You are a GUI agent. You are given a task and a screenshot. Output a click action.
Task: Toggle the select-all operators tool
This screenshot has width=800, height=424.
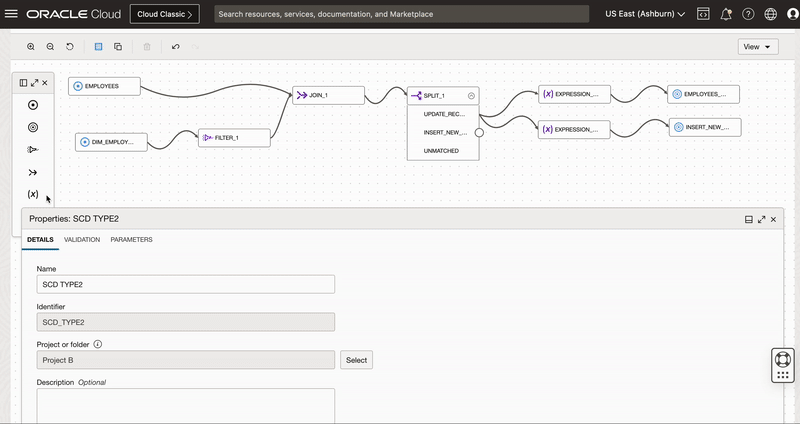(98, 46)
